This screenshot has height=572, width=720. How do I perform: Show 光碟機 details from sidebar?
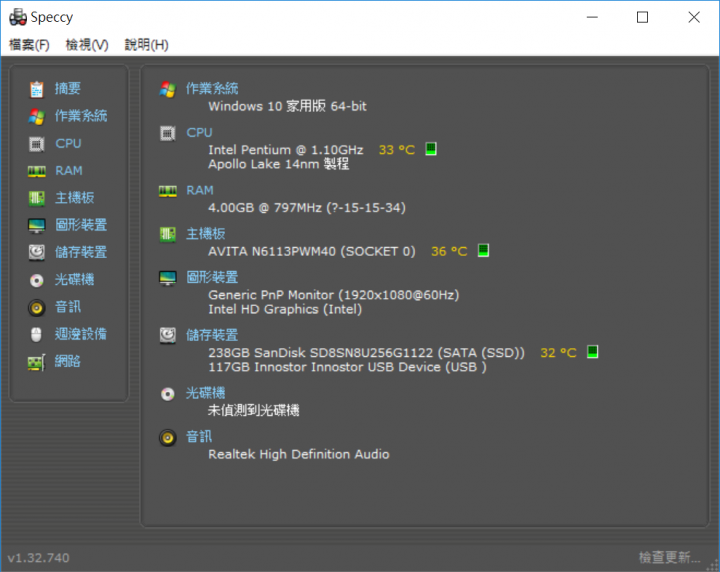pos(74,280)
